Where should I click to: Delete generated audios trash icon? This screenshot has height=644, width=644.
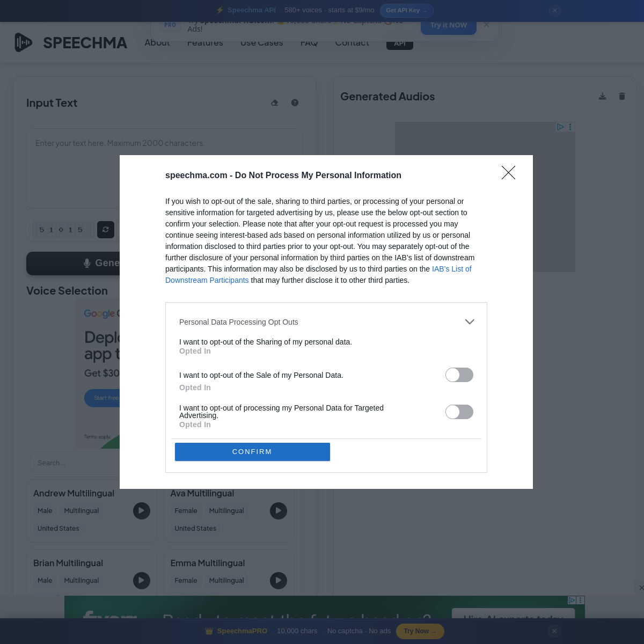coord(622,96)
